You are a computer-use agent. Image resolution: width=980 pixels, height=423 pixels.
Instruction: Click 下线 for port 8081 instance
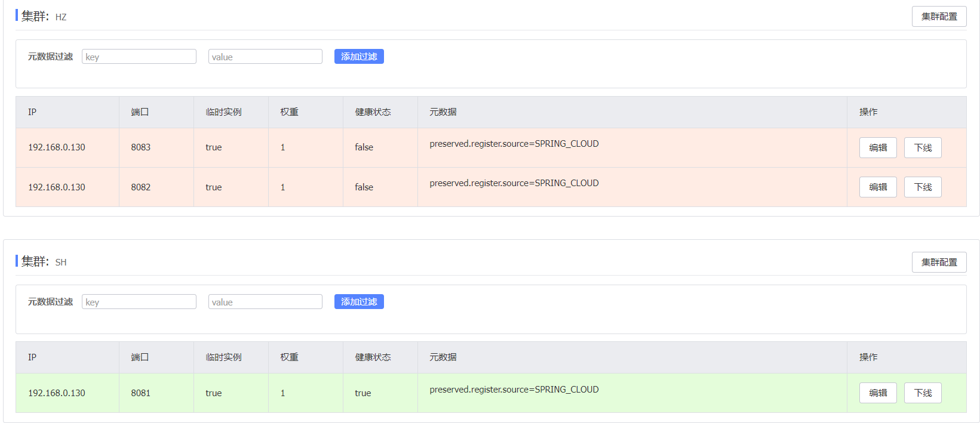pyautogui.click(x=923, y=393)
